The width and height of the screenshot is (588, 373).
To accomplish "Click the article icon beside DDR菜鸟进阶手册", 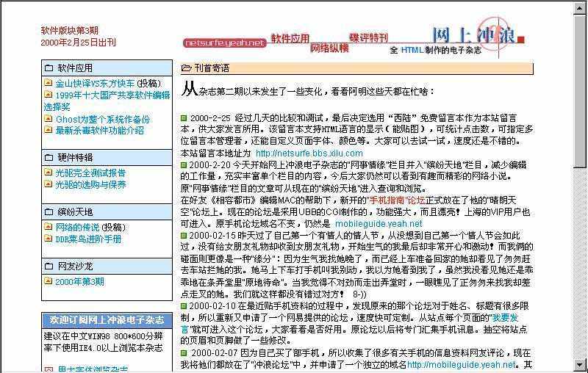I will [48, 238].
